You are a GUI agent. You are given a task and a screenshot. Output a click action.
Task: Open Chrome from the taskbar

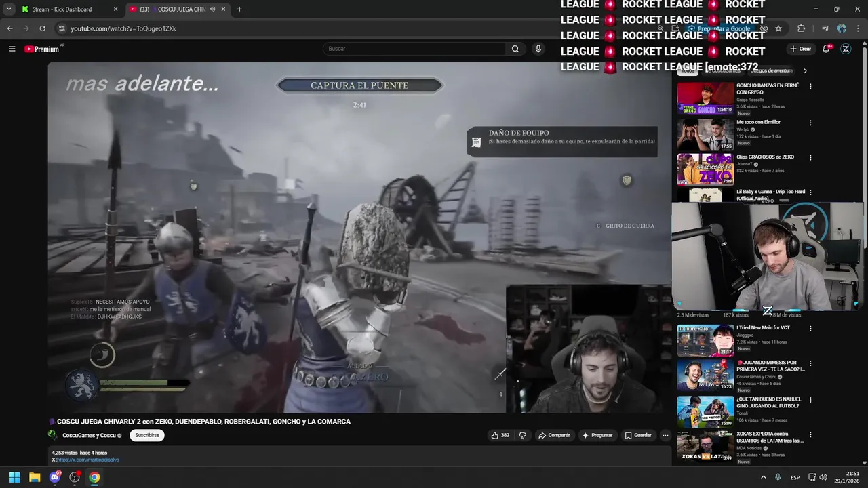(94, 477)
